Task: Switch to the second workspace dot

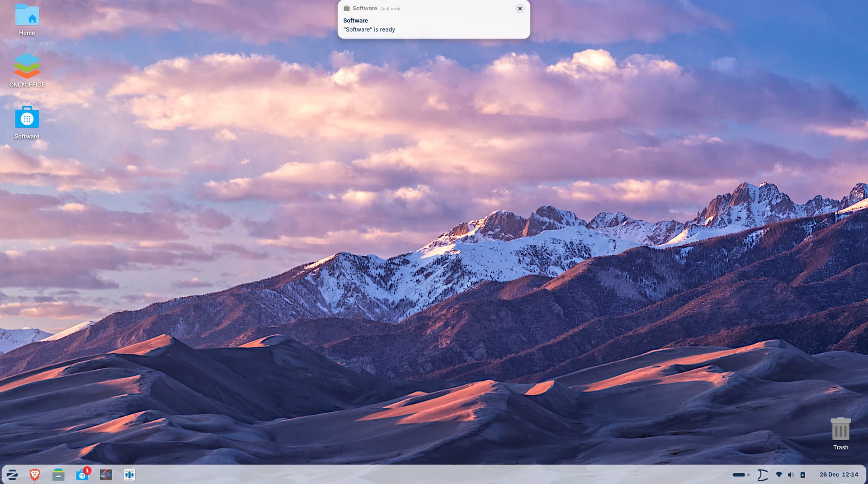Action: [749, 475]
